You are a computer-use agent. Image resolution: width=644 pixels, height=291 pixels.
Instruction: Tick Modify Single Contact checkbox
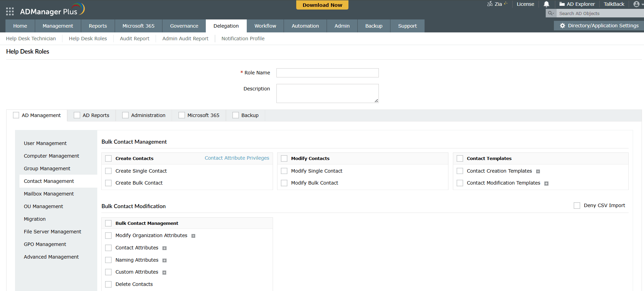tap(284, 171)
